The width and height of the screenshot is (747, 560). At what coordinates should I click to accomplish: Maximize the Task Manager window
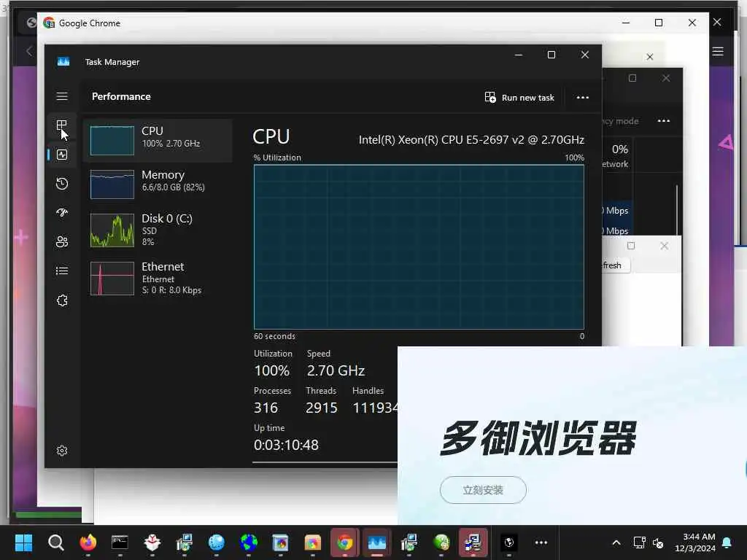pos(551,55)
